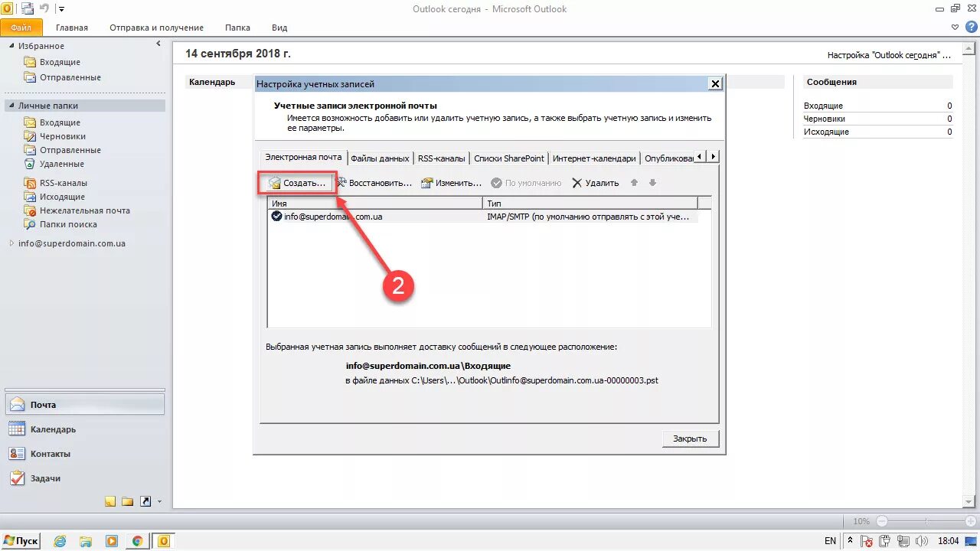Click the Send/Receive all folders quick icon
The width and height of the screenshot is (980, 551).
coord(28,8)
